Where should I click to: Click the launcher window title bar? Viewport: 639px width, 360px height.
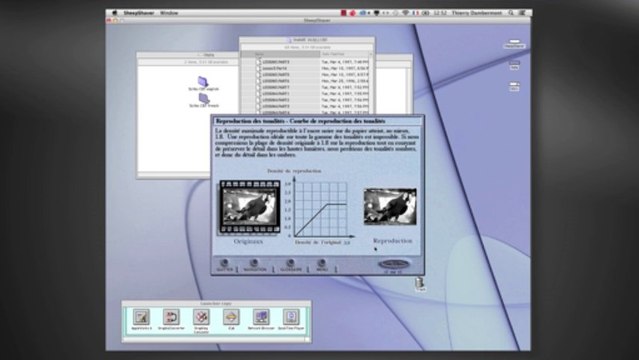[216, 304]
